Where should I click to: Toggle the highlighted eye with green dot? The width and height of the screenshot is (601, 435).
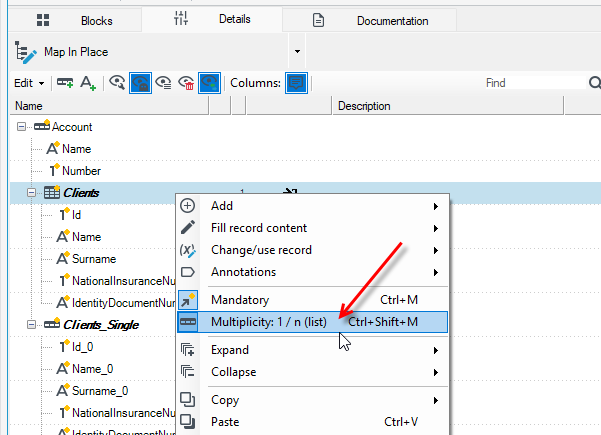coord(209,83)
